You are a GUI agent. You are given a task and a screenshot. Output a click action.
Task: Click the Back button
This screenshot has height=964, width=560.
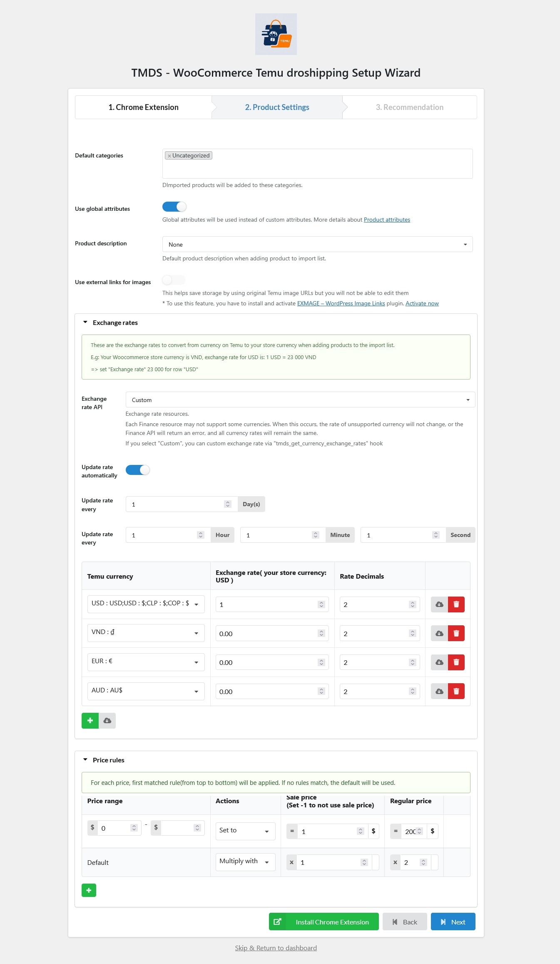[405, 922]
